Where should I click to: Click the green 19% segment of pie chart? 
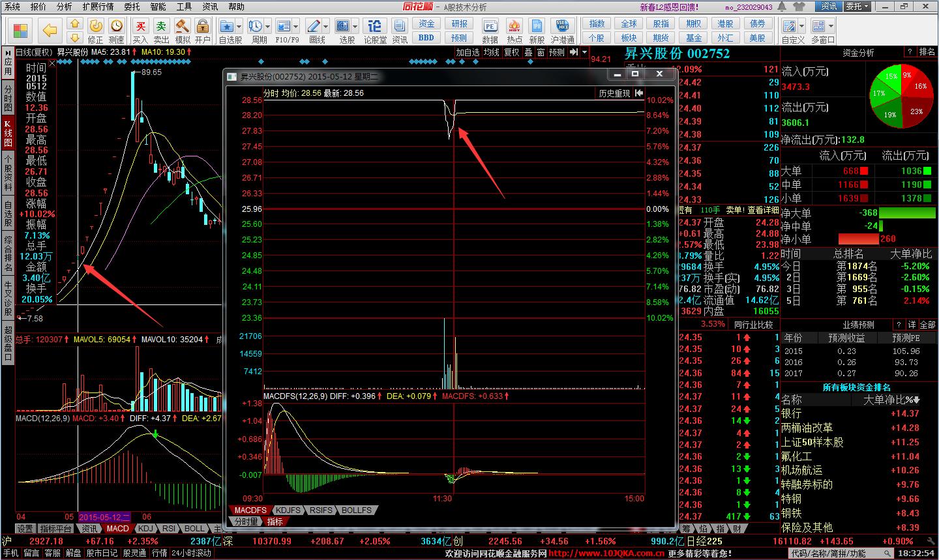[x=891, y=113]
